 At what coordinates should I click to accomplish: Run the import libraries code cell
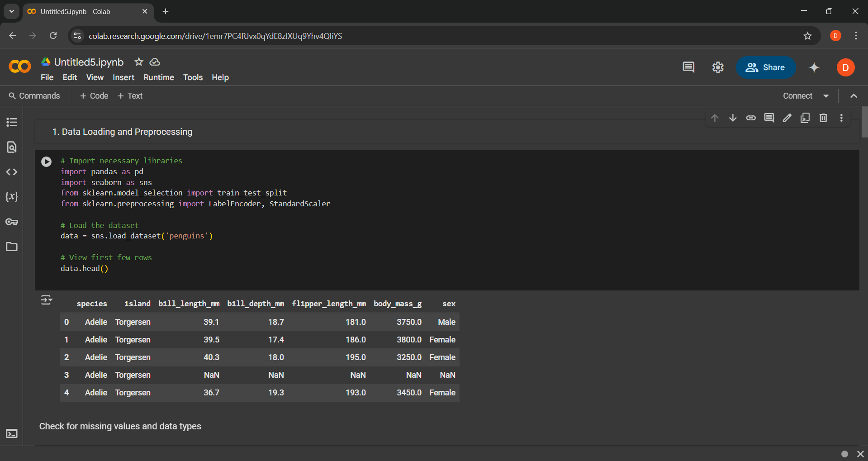pyautogui.click(x=46, y=162)
